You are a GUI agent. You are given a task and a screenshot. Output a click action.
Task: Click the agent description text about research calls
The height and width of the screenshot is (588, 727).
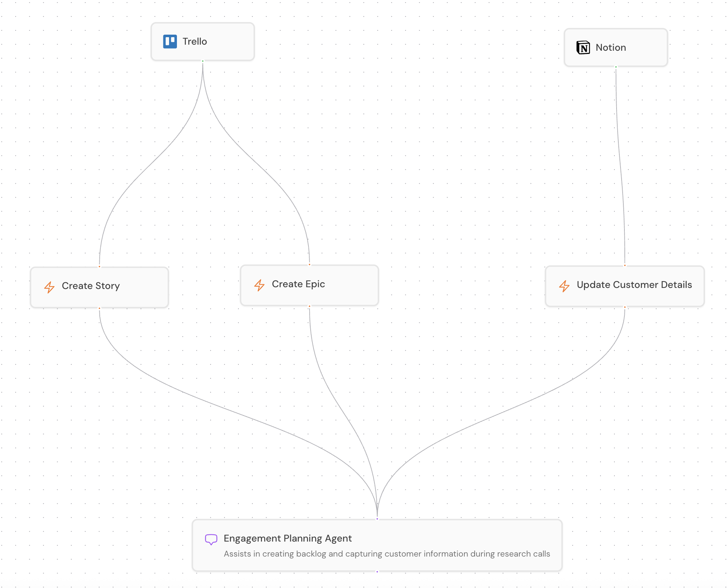387,554
